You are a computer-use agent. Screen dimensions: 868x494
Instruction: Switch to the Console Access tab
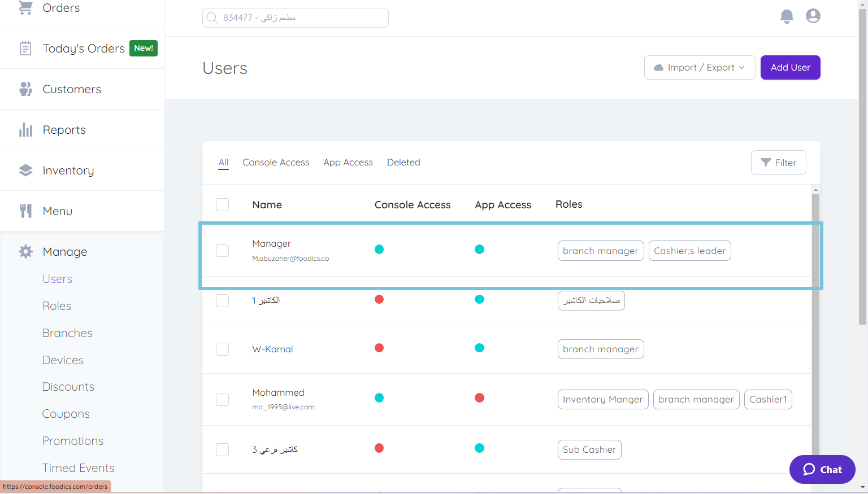point(276,163)
